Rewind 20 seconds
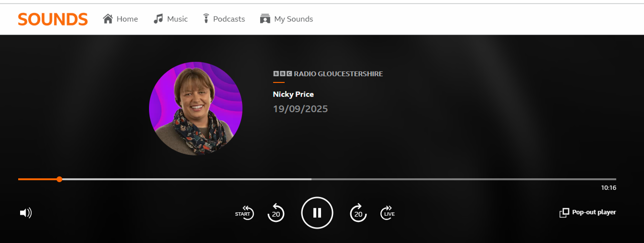Viewport: 644px width, 243px height. (275, 213)
